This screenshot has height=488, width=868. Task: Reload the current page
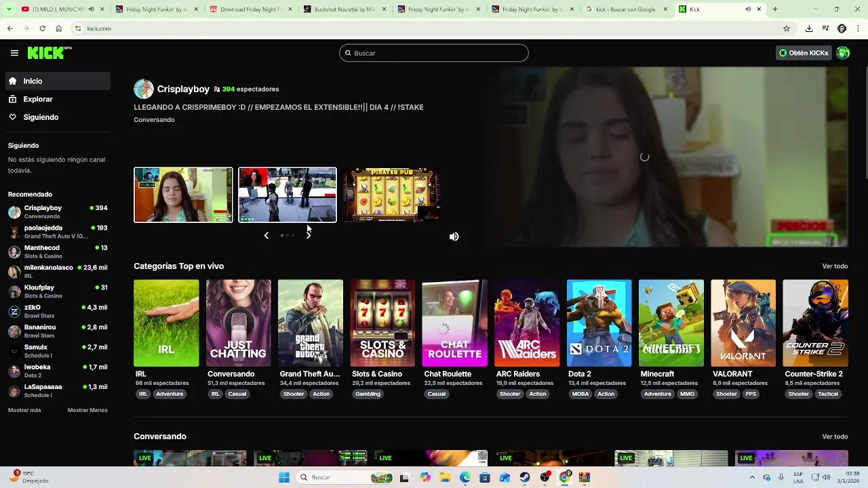tap(42, 28)
